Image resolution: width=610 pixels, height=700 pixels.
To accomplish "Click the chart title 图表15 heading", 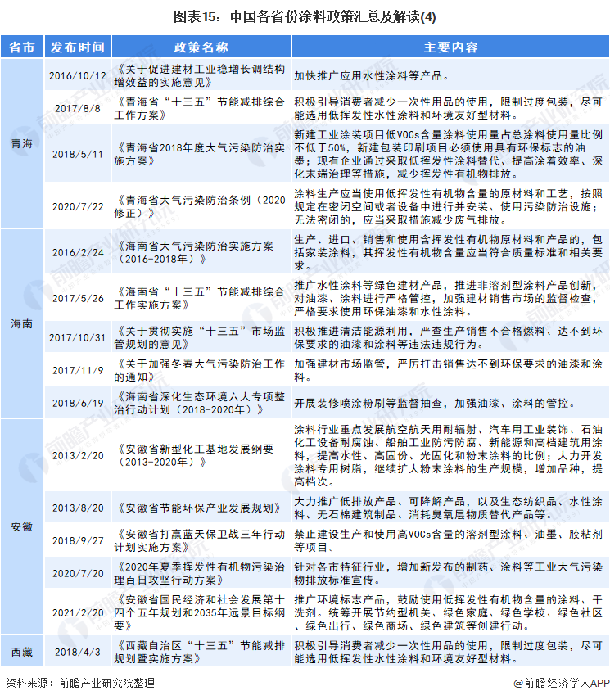I will (x=305, y=16).
